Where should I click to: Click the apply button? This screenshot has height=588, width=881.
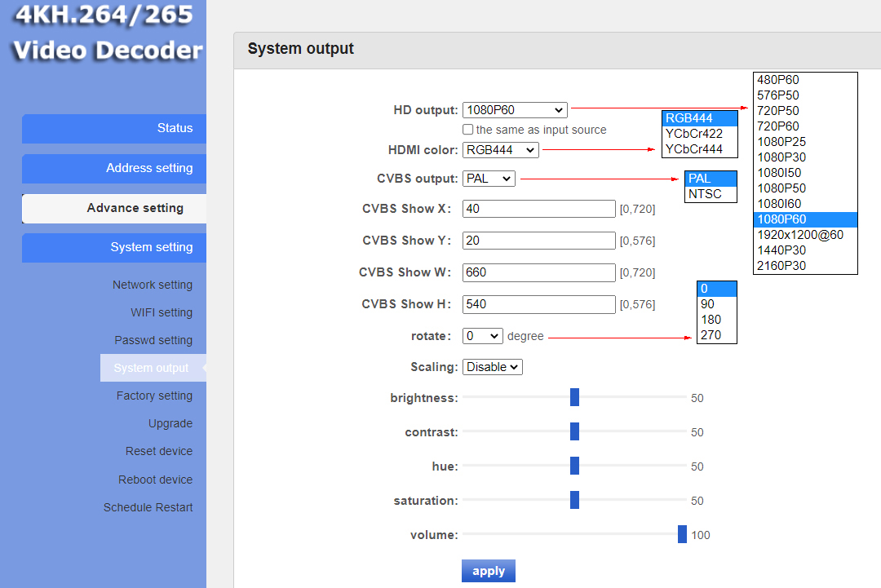click(488, 571)
